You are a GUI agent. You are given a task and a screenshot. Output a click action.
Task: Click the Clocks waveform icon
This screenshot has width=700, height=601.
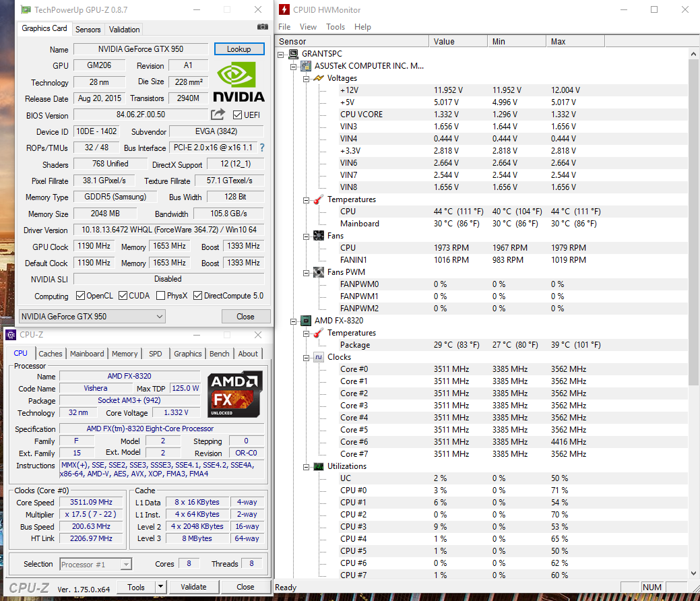(x=318, y=357)
